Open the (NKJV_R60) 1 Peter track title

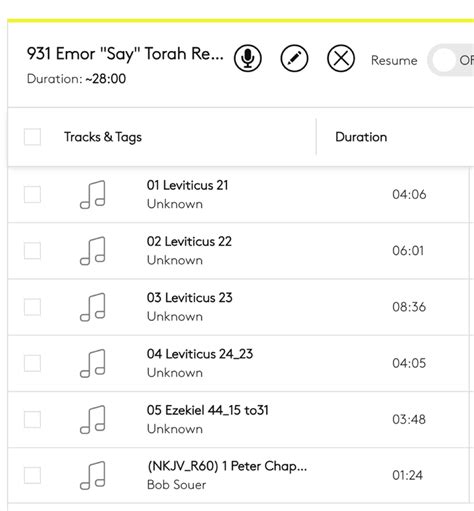point(227,466)
